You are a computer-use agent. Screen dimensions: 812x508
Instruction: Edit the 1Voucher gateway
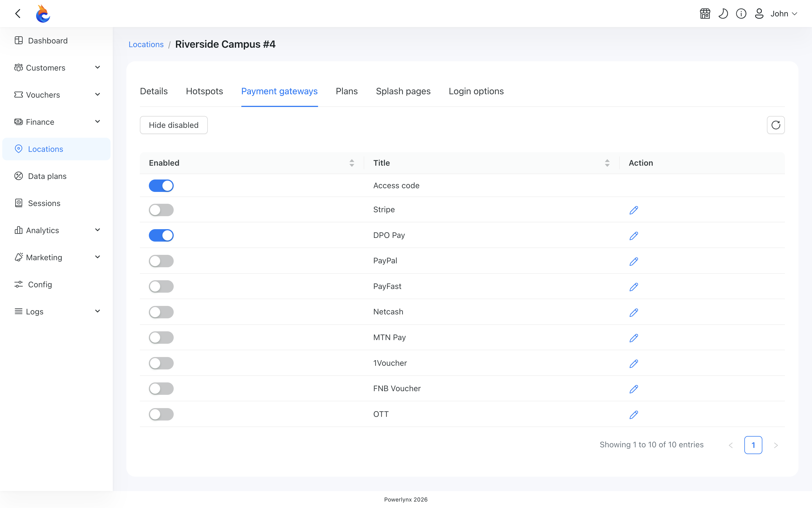[634, 363]
